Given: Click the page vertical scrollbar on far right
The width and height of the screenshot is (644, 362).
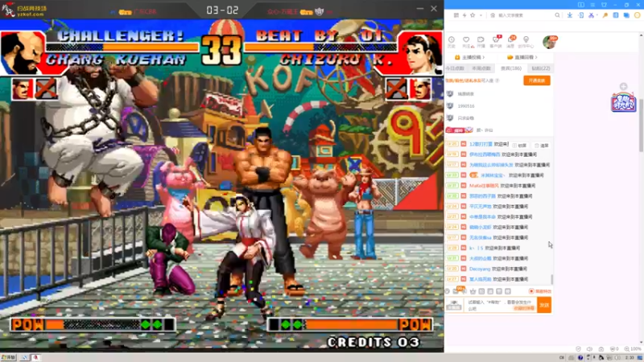Looking at the screenshot, I should point(641,125).
